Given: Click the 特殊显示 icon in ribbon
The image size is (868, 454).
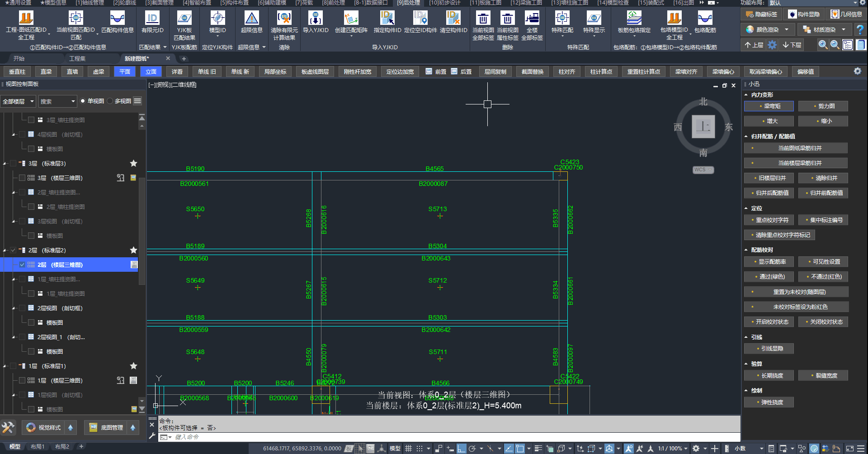Looking at the screenshot, I should click(594, 19).
